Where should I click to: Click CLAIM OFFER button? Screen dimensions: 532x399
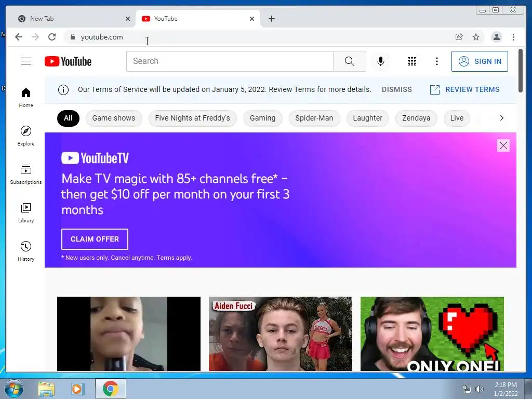click(95, 239)
